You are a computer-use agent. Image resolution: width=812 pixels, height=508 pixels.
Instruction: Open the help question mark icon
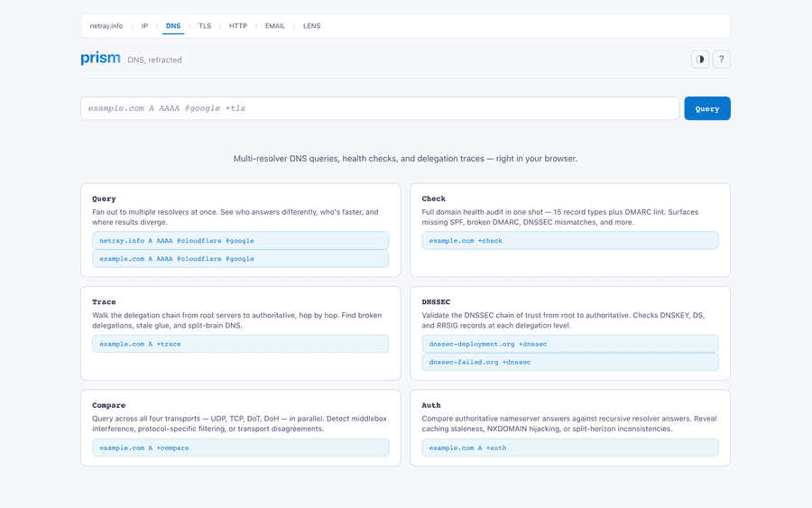tap(721, 60)
